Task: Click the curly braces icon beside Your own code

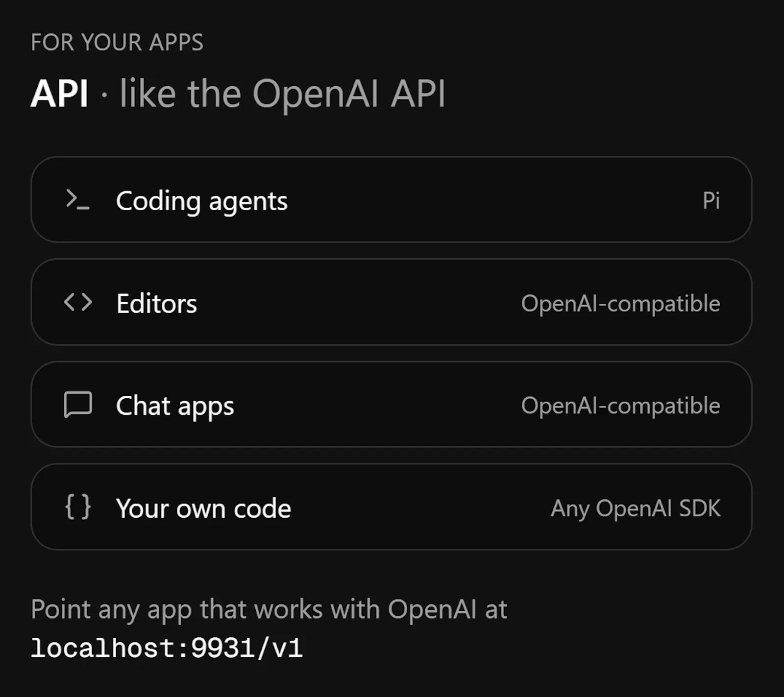Action: (78, 507)
